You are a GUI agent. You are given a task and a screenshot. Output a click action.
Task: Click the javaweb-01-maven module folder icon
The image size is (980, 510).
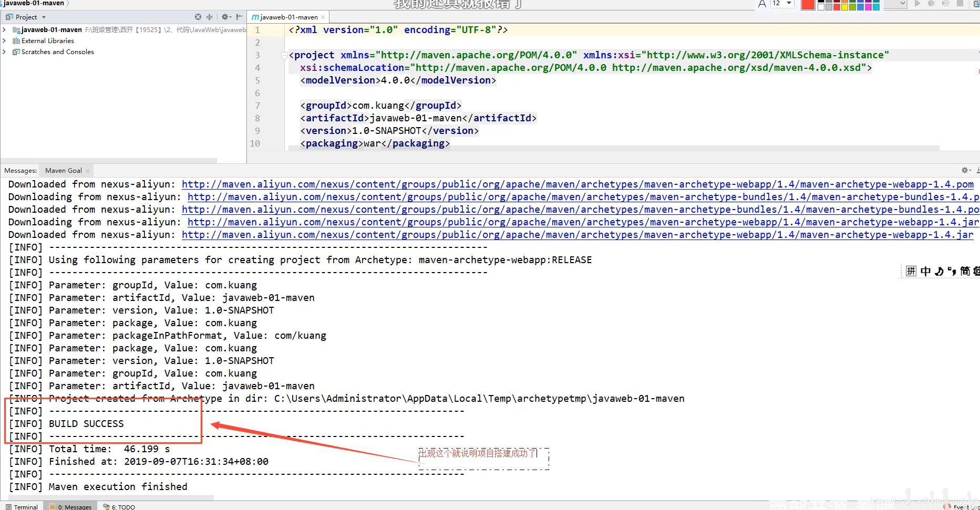point(16,30)
